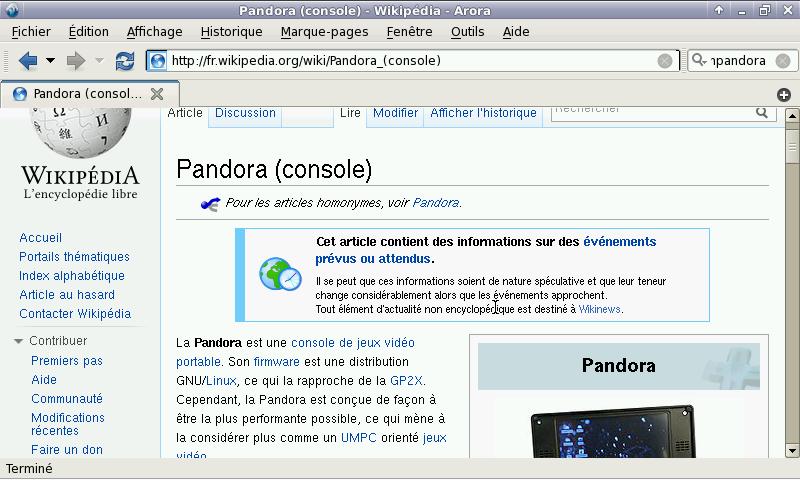
Task: Reload the page with the refresh icon
Action: pyautogui.click(x=125, y=61)
